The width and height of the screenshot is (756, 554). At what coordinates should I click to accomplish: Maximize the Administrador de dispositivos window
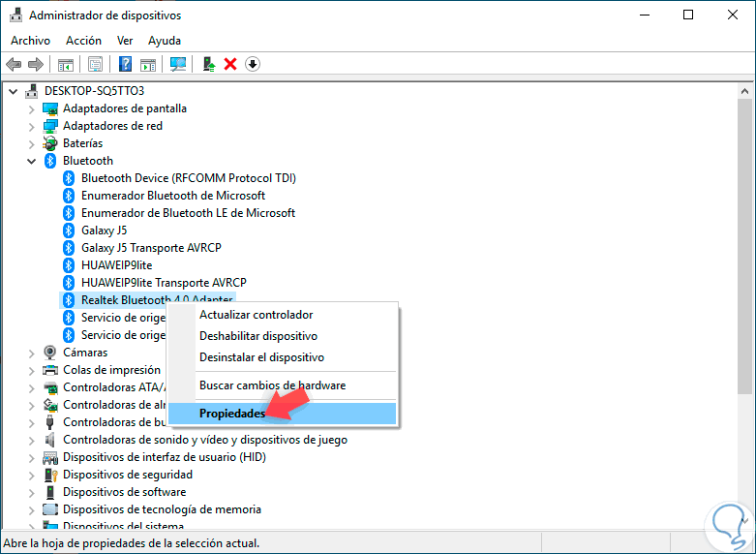pos(688,15)
